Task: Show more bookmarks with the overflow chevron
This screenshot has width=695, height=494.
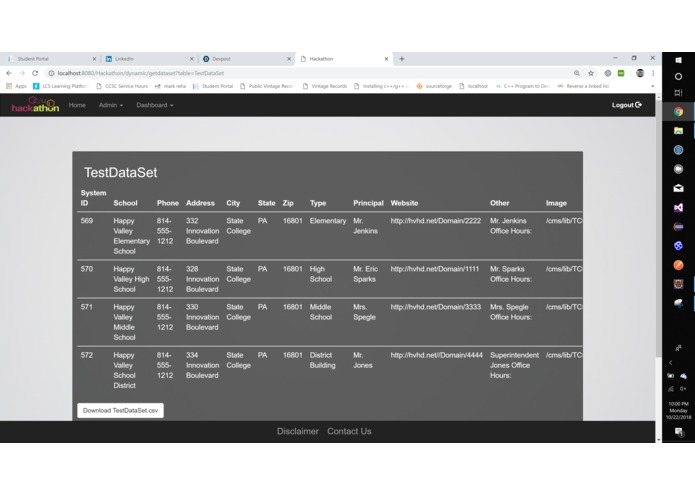Action: coord(652,86)
